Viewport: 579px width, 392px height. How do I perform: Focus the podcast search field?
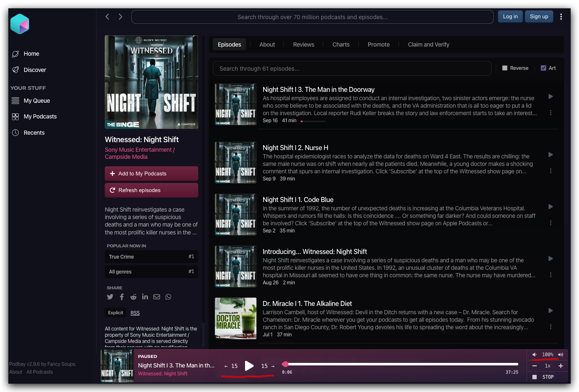pos(313,17)
